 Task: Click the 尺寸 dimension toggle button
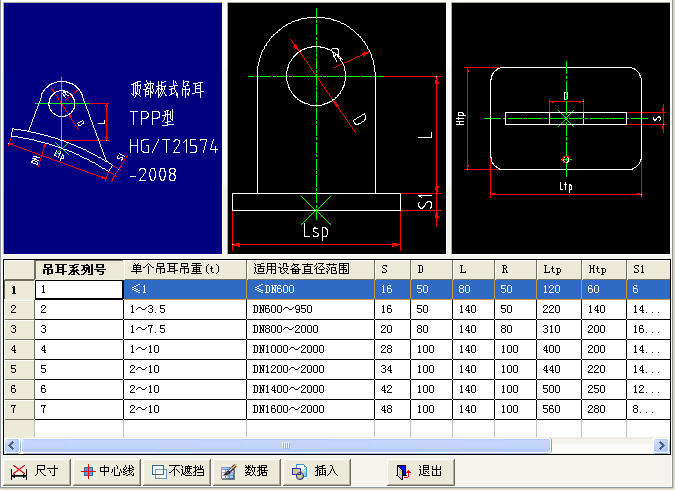36,471
